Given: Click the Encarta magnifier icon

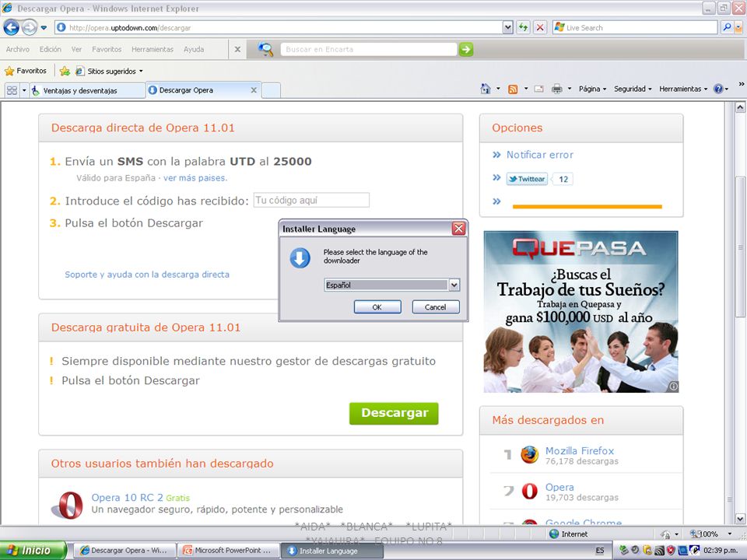Looking at the screenshot, I should (265, 49).
